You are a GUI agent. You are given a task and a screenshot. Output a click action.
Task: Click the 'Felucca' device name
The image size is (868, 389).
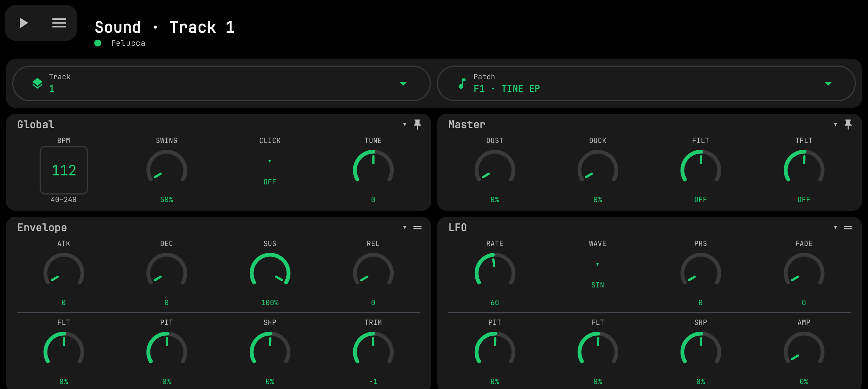pyautogui.click(x=128, y=43)
